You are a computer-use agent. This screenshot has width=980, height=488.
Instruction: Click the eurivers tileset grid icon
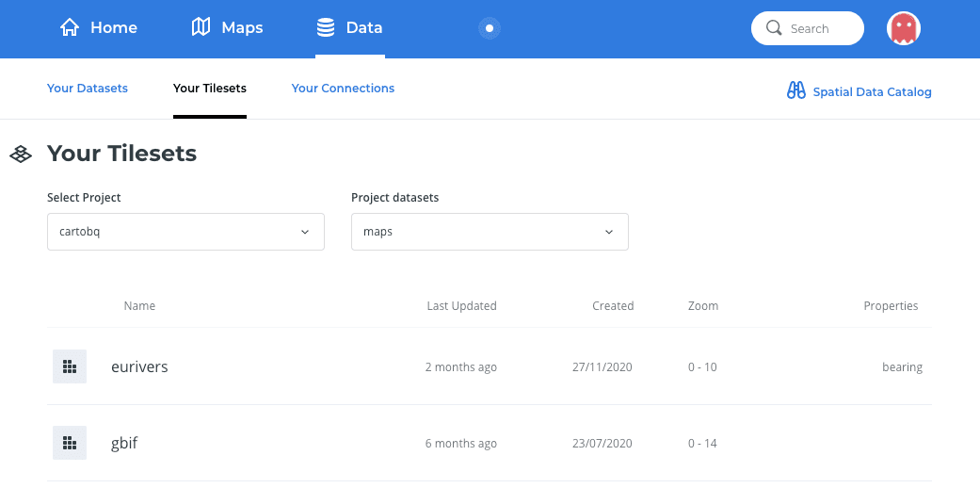tap(70, 366)
